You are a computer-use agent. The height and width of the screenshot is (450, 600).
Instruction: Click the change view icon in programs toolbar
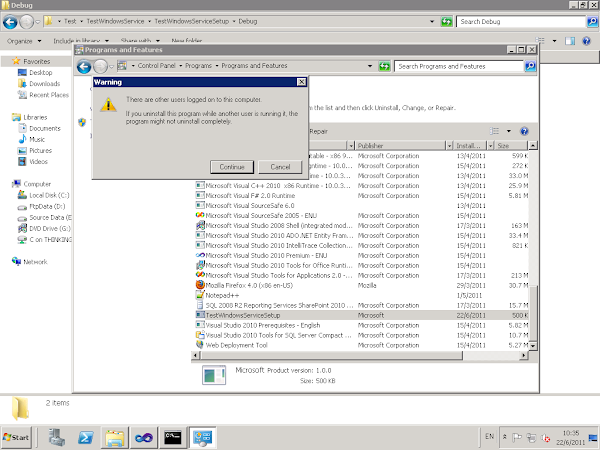pos(494,131)
